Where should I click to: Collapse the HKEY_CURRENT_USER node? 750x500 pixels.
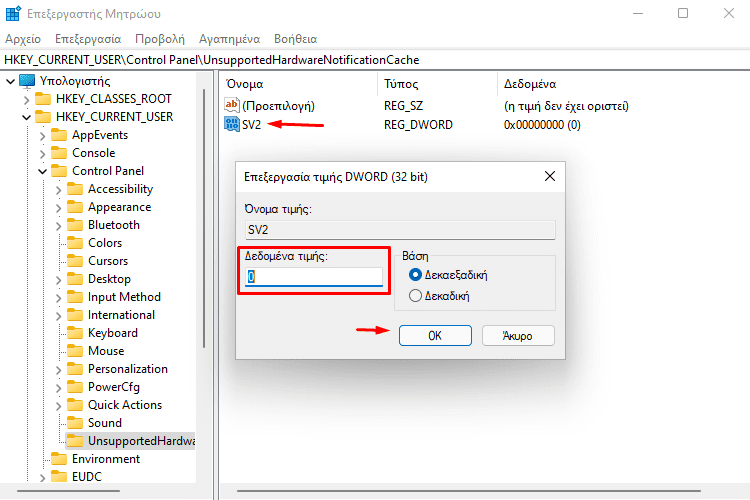click(x=26, y=117)
